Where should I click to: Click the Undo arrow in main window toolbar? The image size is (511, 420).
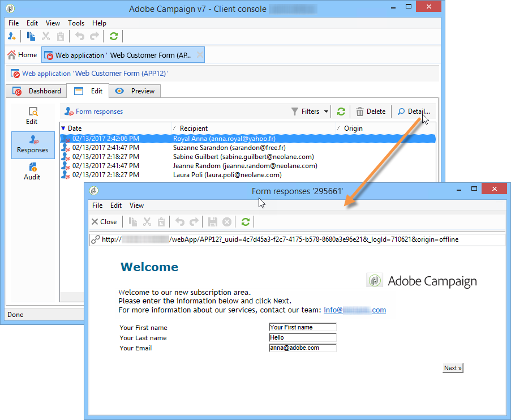(80, 36)
